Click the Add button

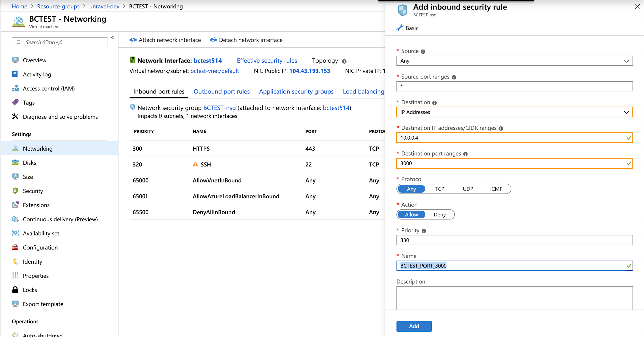(x=414, y=326)
